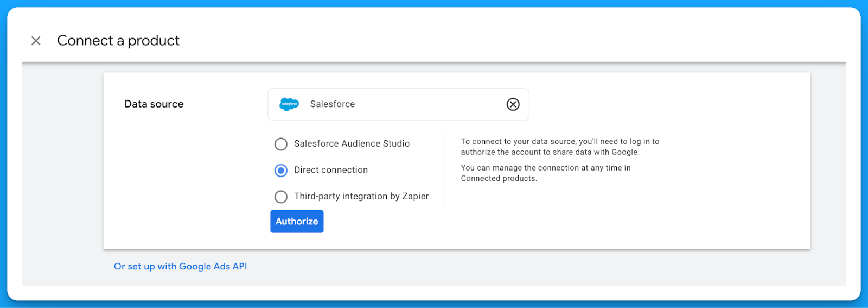
Task: Select Direct connection radio button
Action: [281, 171]
